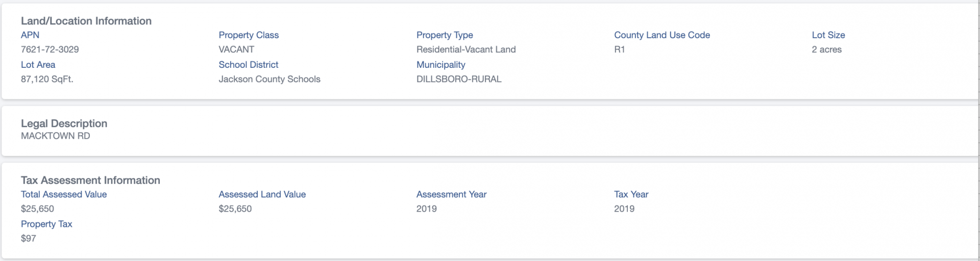Screen dimensions: 980x261
Task: Click the Lot Area label
Action: point(38,65)
